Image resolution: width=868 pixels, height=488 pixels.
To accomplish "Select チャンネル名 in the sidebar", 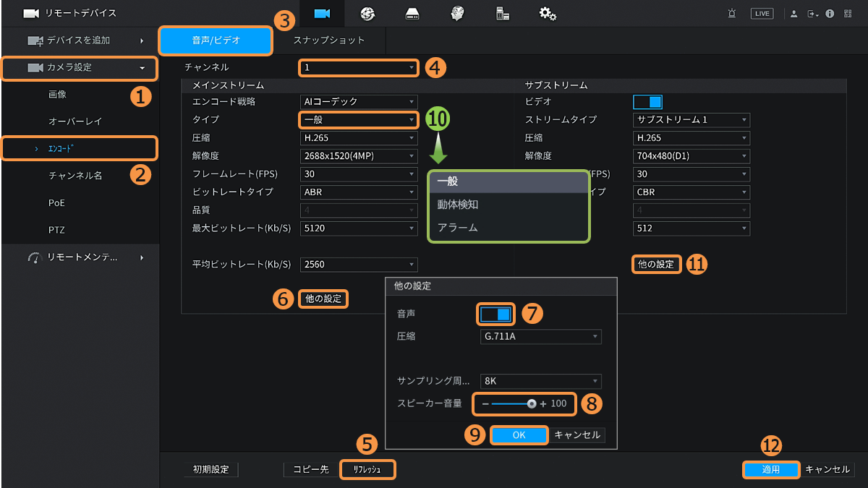I will click(x=75, y=176).
